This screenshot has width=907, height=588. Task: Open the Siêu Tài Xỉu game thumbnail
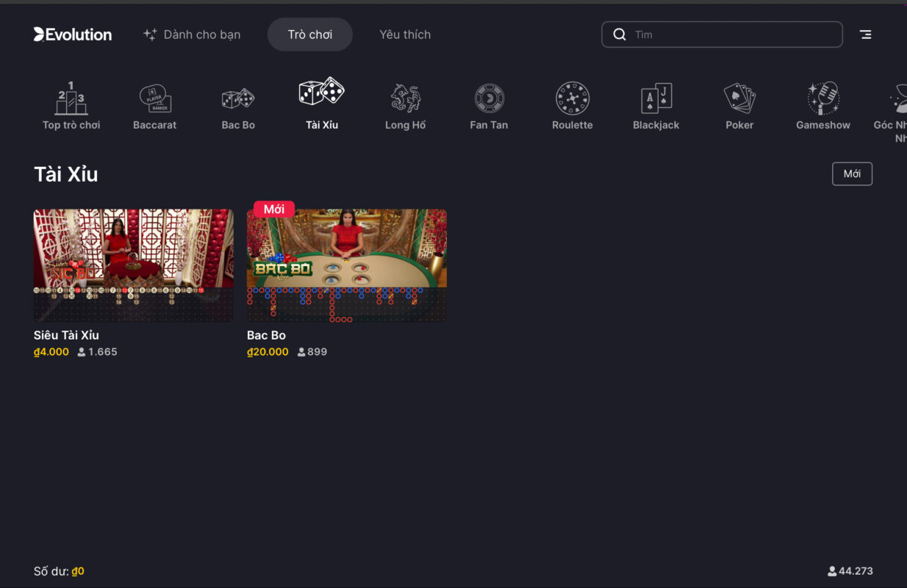click(134, 265)
